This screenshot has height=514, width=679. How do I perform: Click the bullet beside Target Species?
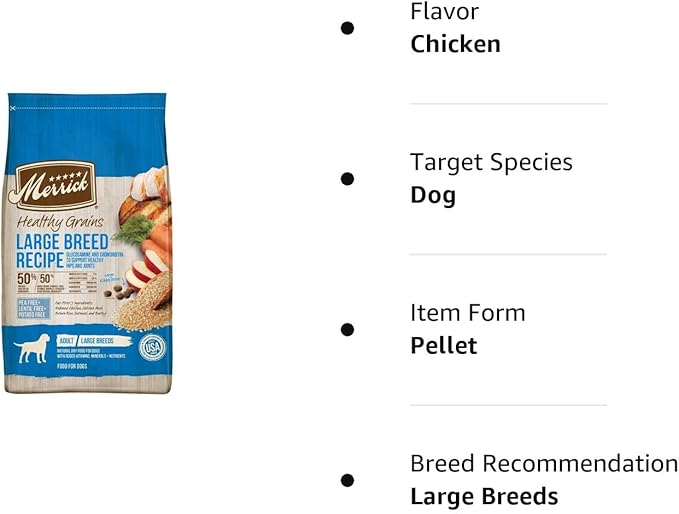coord(347,178)
